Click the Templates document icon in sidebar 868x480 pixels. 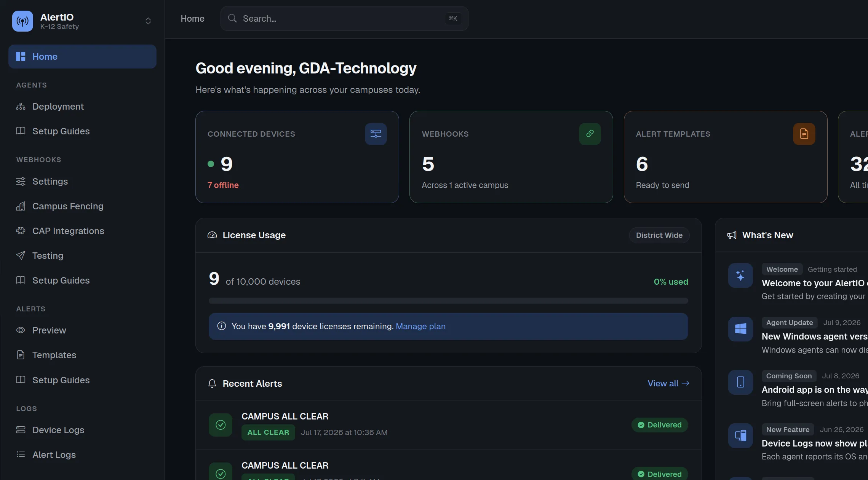[21, 355]
